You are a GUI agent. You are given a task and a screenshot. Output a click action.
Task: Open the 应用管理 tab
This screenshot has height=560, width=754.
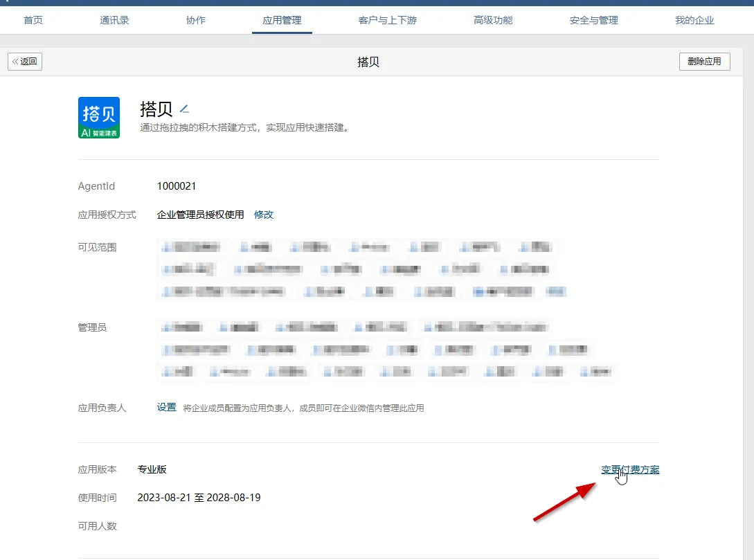282,20
